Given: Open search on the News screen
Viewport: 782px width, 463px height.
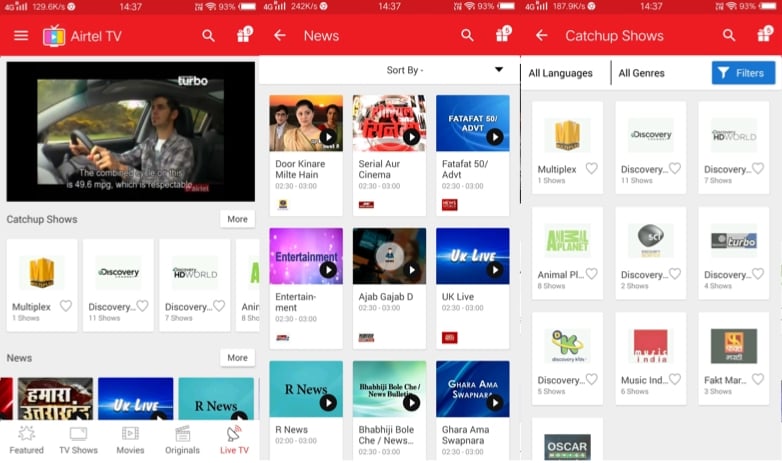Looking at the screenshot, I should (467, 35).
